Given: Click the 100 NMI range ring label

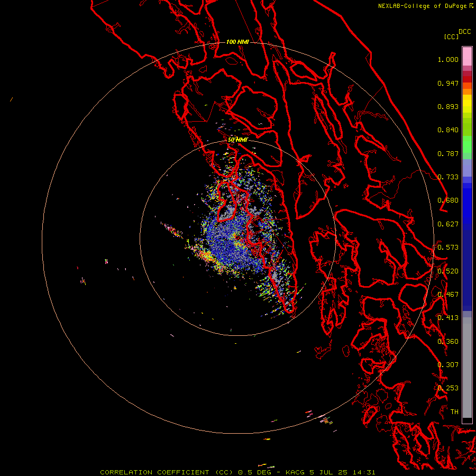Looking at the screenshot, I should coord(237,42).
